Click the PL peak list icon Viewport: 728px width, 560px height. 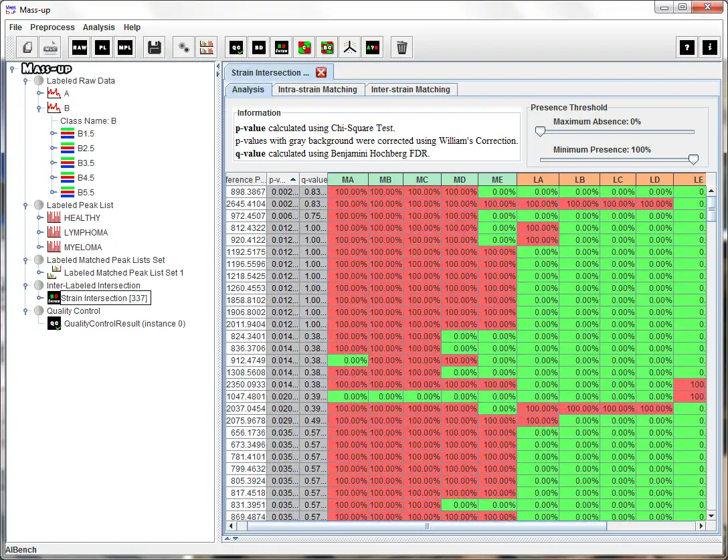pyautogui.click(x=102, y=48)
